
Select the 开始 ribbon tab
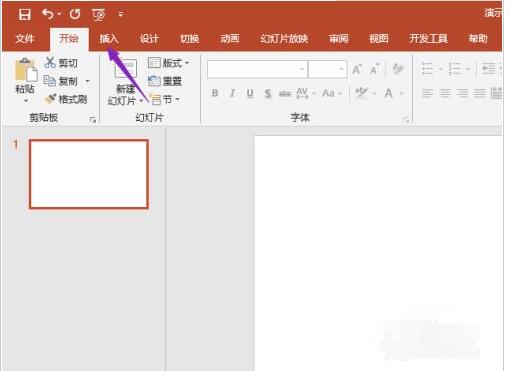tap(69, 39)
